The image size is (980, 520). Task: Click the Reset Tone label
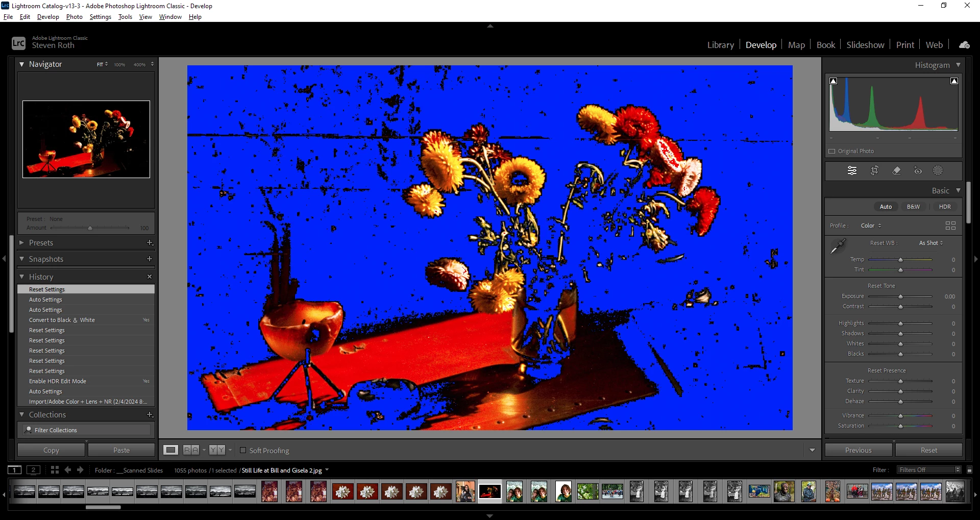[881, 286]
